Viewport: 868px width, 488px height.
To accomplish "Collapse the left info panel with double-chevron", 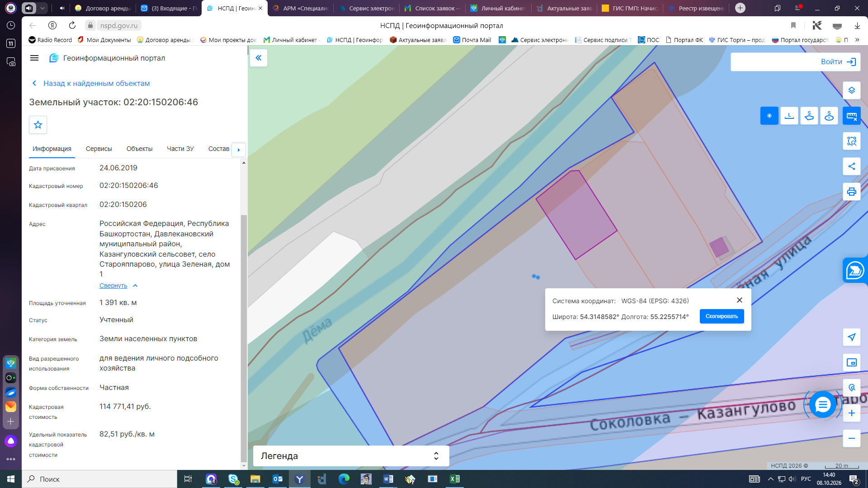I will point(259,58).
